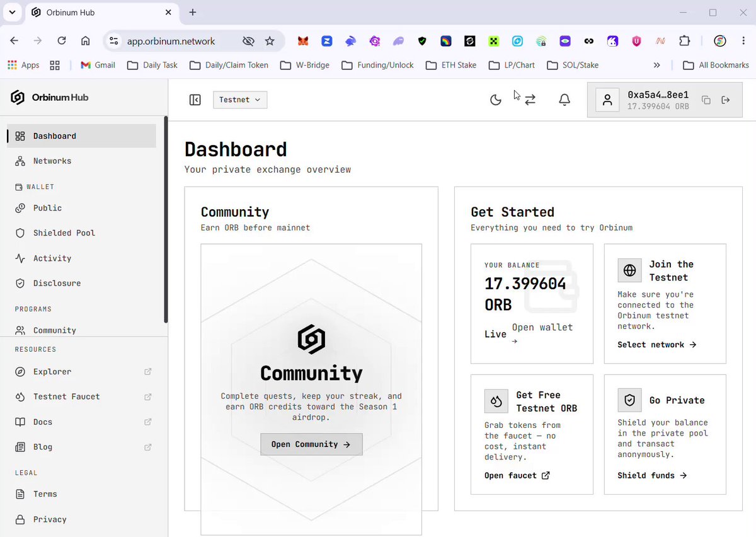Open the Daily Task bookmark folder
Viewport: 756px width, 537px height.
click(x=152, y=65)
